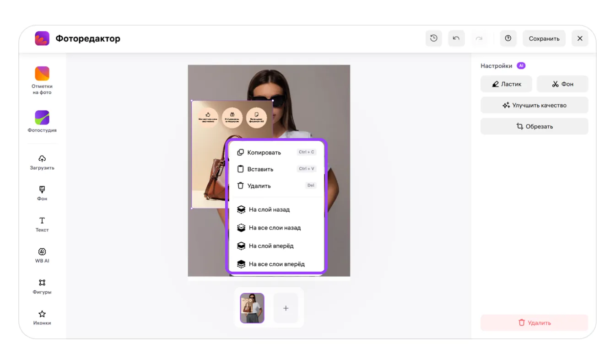Click the Обрезать crop button
The width and height of the screenshot is (615, 364).
point(534,127)
